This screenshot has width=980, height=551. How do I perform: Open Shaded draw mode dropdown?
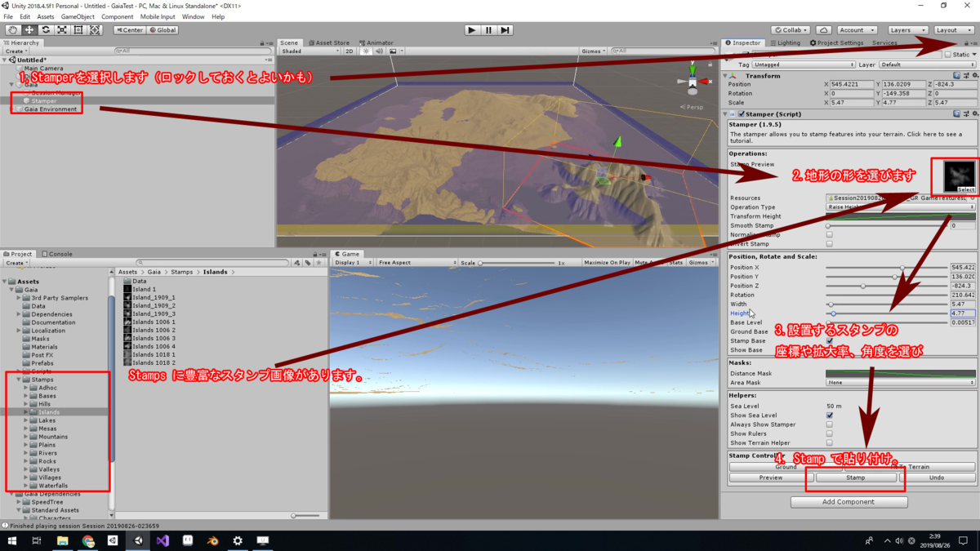(x=309, y=51)
